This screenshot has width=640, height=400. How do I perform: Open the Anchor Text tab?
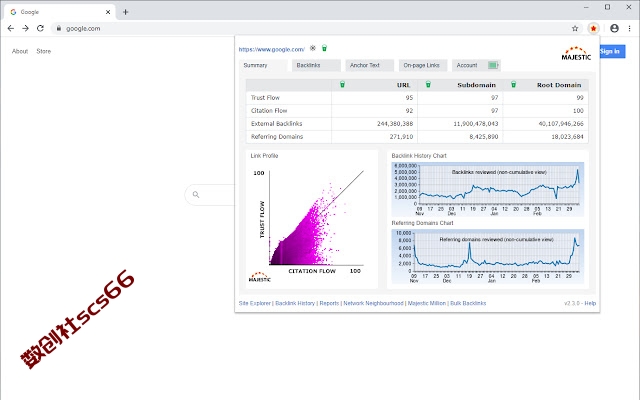(x=370, y=65)
